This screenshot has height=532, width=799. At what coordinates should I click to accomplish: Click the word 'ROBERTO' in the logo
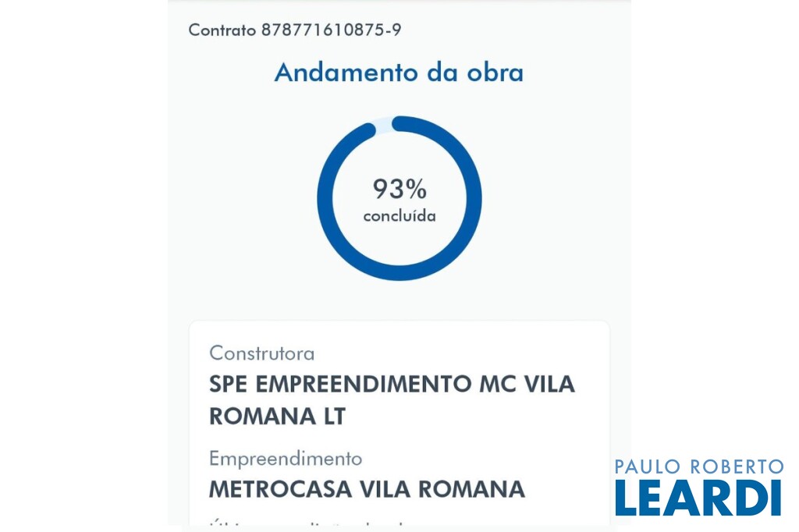pyautogui.click(x=737, y=466)
